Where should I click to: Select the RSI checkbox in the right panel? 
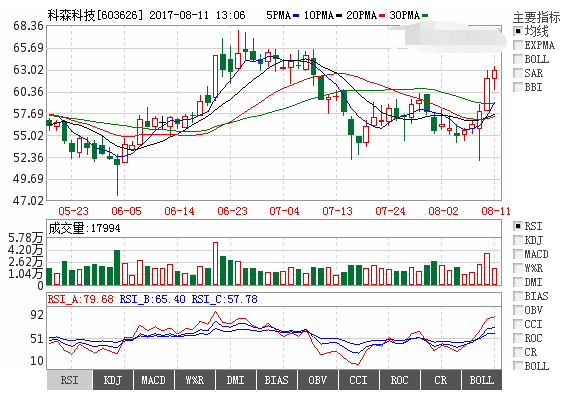click(x=518, y=226)
